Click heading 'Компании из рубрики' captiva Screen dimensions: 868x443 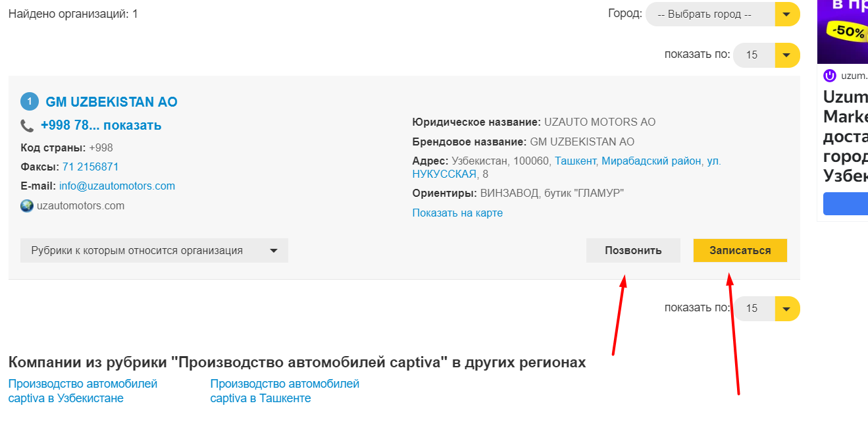pos(297,363)
